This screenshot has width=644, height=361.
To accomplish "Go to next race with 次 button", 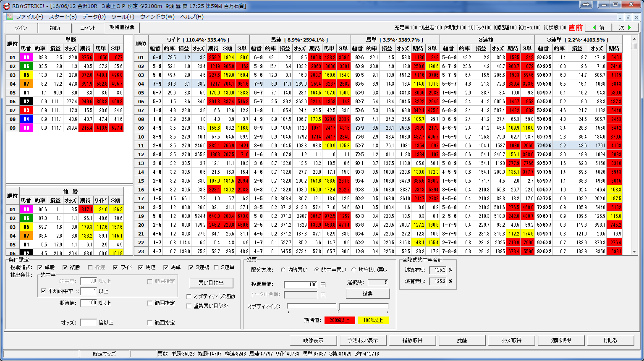I will pyautogui.click(x=625, y=28).
